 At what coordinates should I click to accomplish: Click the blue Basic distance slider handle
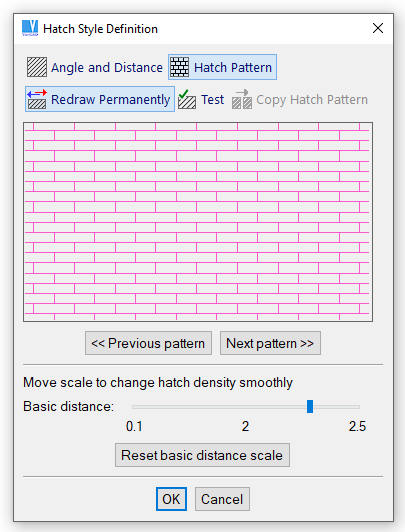click(x=310, y=406)
